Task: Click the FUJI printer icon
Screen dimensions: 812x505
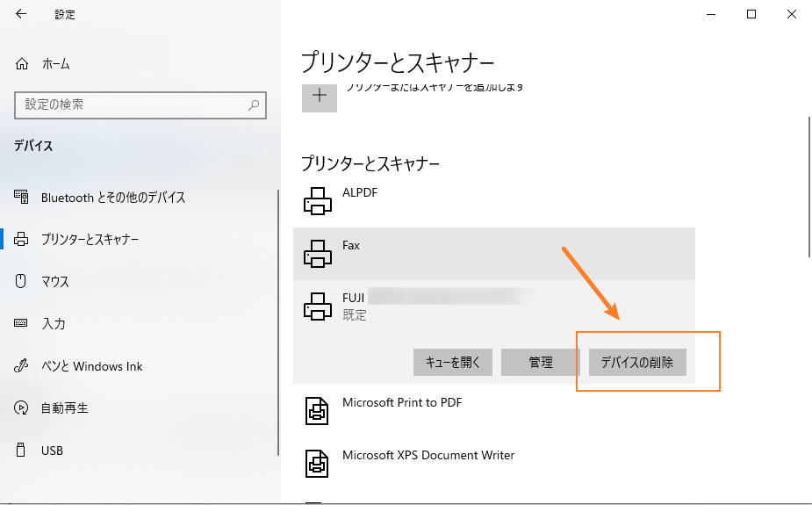Action: 318,307
